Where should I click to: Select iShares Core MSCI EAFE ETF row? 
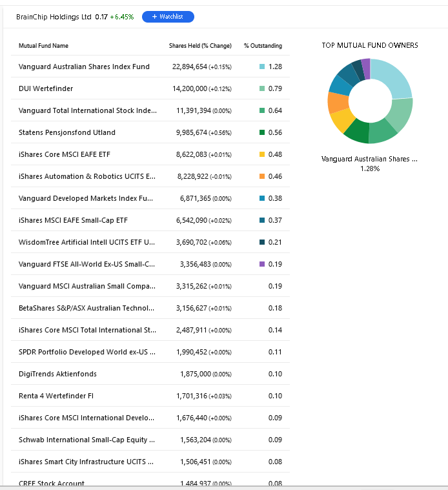tap(150, 154)
